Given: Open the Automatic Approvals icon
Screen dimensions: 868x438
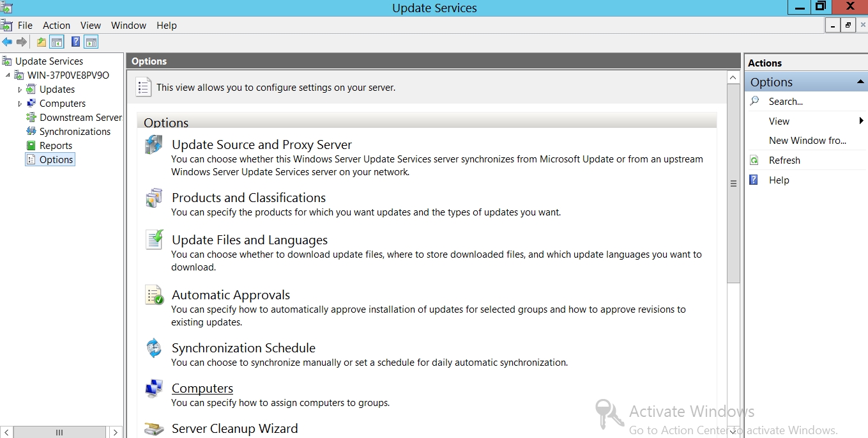Looking at the screenshot, I should 154,295.
